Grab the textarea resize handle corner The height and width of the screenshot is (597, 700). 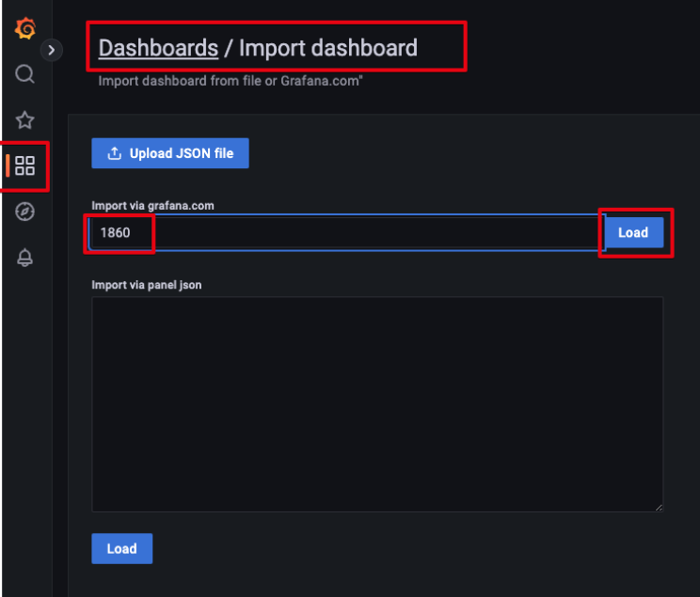click(659, 508)
